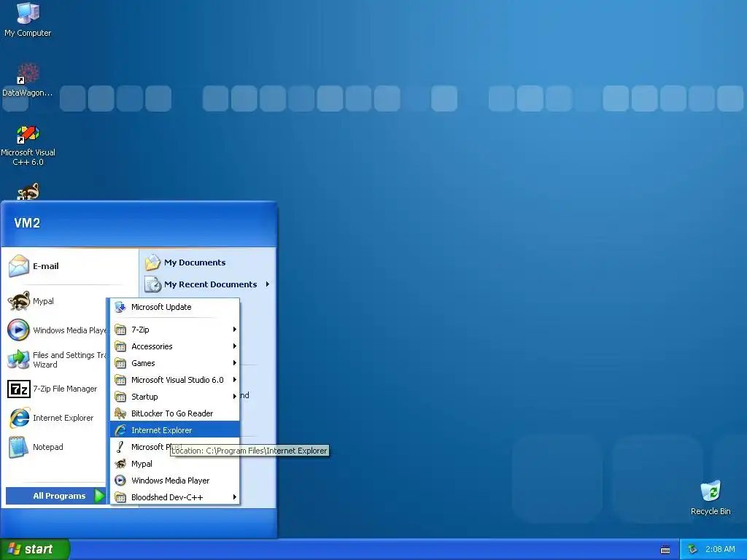Click the My Recent Documents icon
Image resolution: width=747 pixels, height=560 pixels.
point(152,284)
